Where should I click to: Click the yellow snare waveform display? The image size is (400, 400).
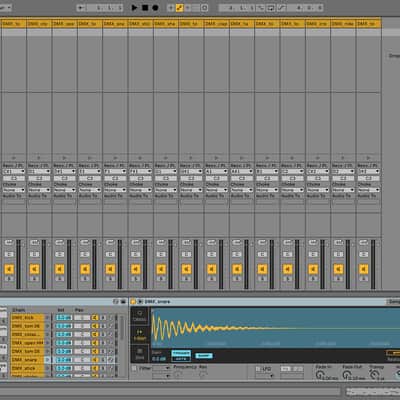276,328
